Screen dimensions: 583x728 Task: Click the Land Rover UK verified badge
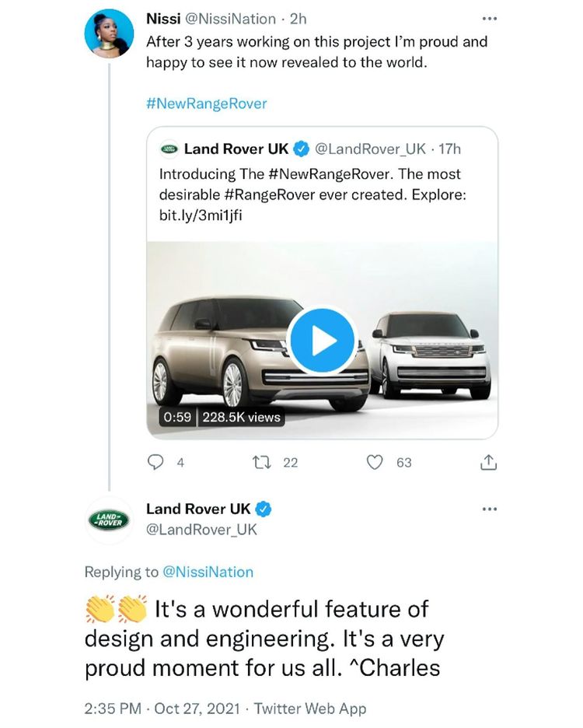click(x=263, y=509)
